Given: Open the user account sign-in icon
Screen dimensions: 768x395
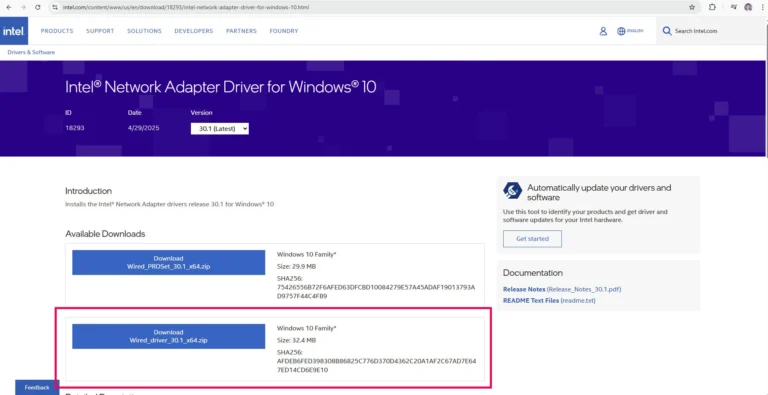Looking at the screenshot, I should pos(603,31).
